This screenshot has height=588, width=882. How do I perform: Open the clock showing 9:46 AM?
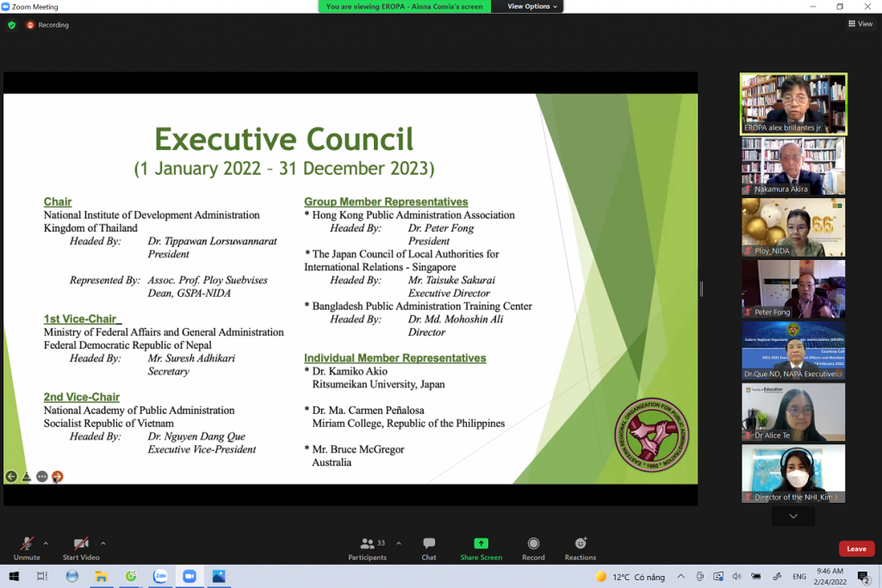click(x=829, y=576)
